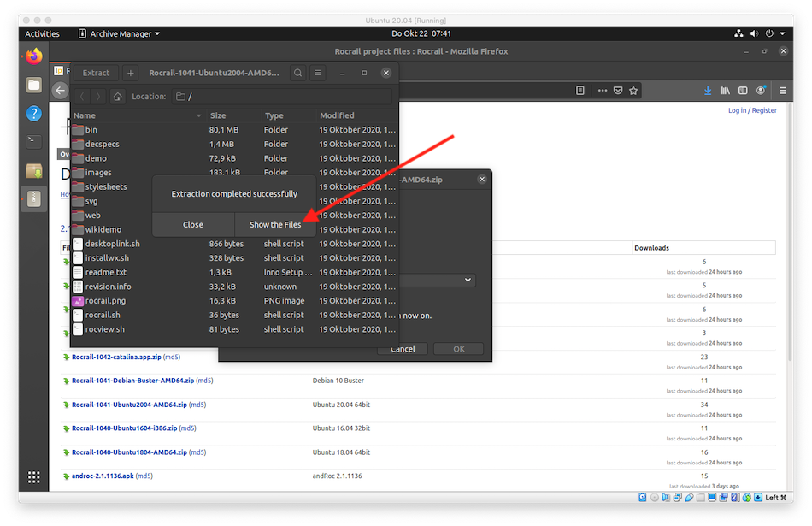
Task: Go to the archive home folder icon
Action: click(118, 97)
